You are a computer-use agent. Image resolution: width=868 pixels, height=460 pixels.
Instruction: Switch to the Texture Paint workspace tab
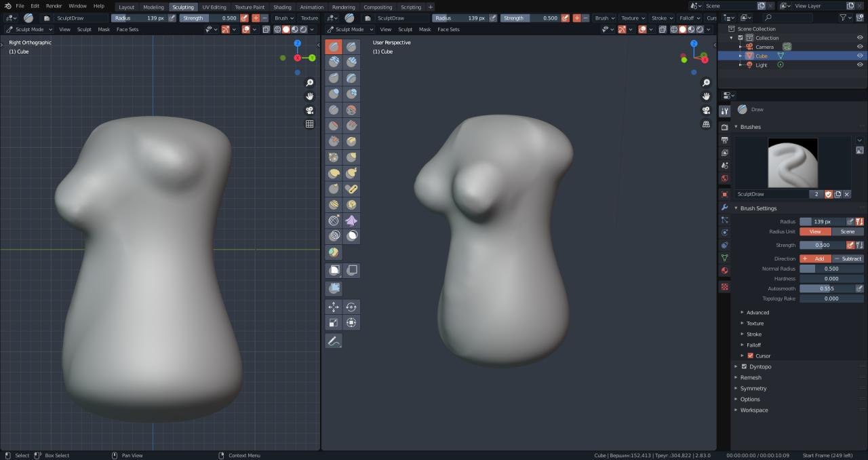250,7
